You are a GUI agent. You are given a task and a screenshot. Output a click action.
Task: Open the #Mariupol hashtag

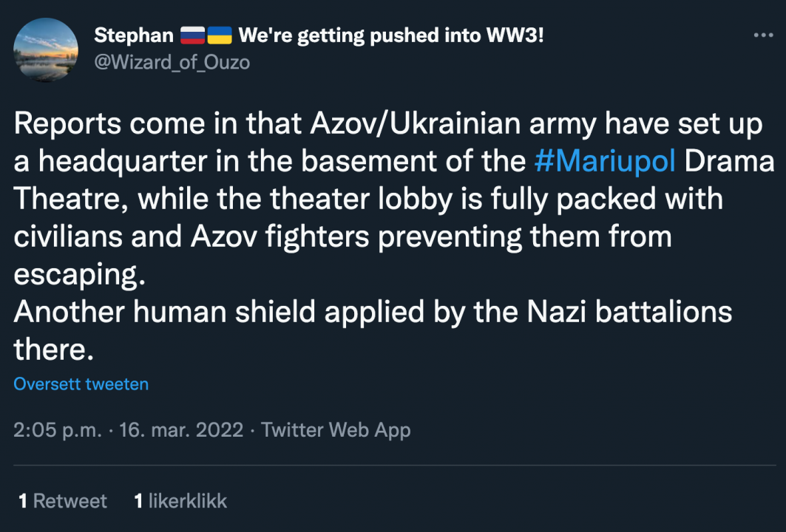tap(604, 161)
